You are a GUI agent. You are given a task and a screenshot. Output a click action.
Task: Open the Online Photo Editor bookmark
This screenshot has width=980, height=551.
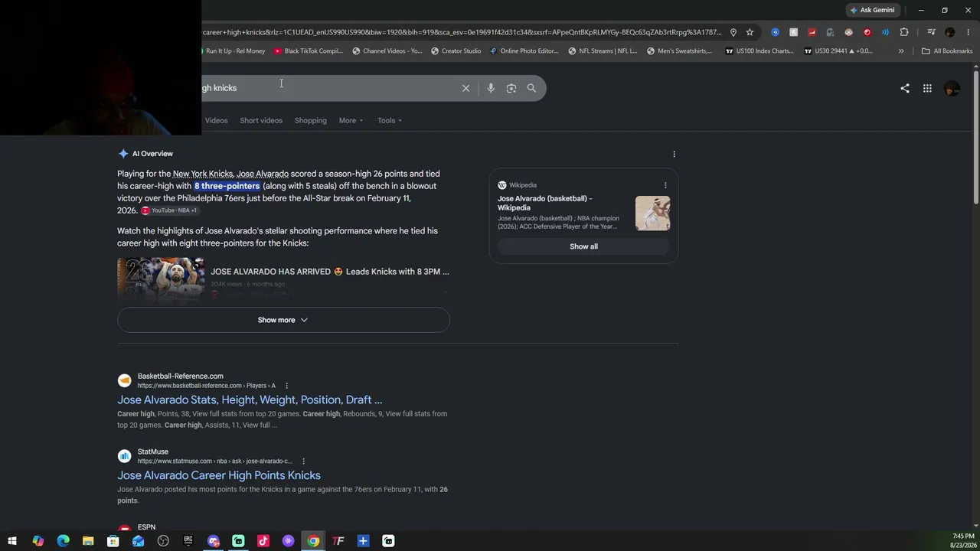tap(524, 51)
